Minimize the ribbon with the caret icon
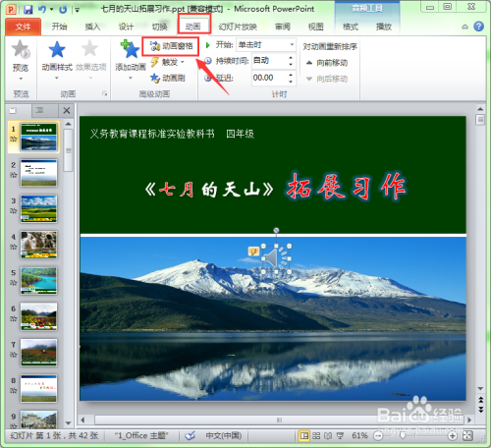Screen dimensions: 491x448 point(465,27)
